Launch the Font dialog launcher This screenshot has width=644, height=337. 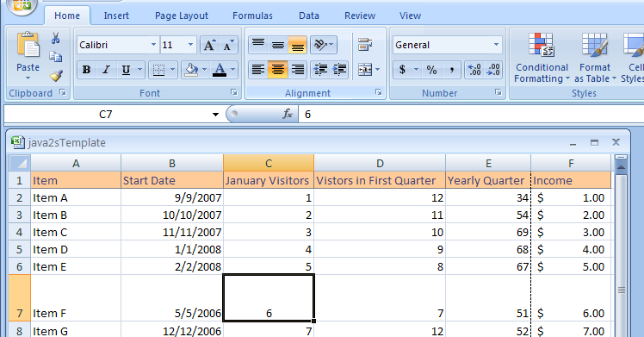click(234, 93)
